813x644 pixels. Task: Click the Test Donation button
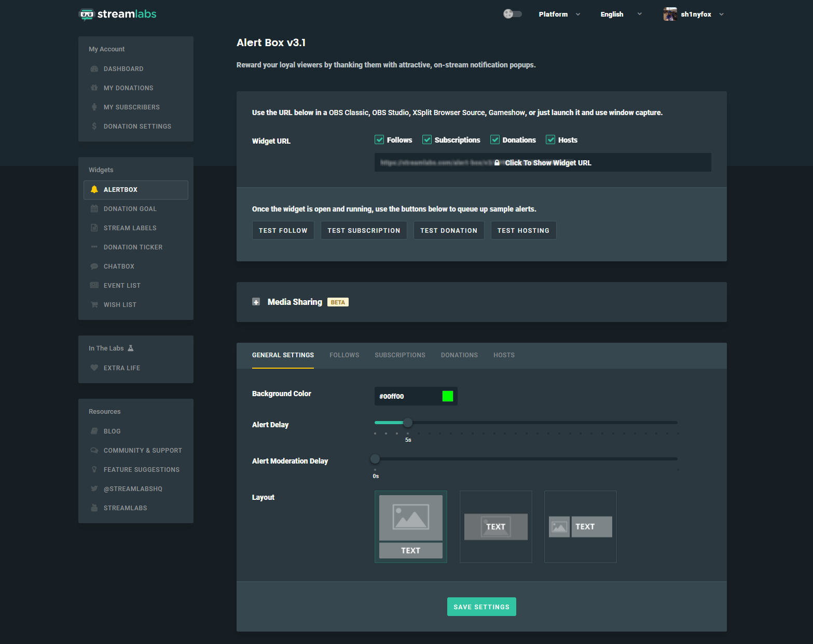click(449, 231)
